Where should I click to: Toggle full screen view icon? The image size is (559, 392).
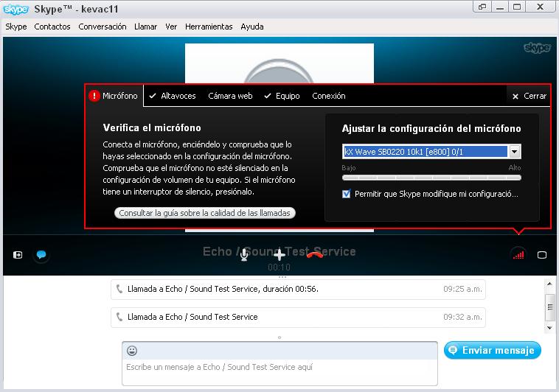click(x=542, y=255)
